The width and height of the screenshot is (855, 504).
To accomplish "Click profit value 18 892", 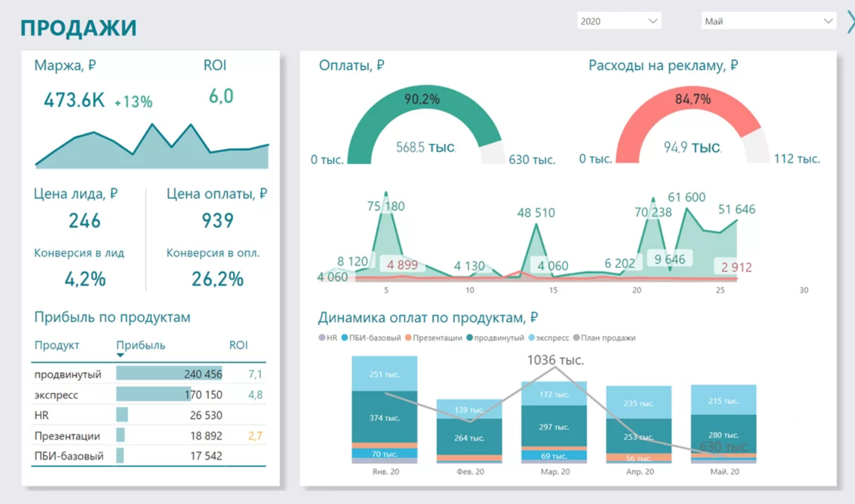I will pyautogui.click(x=206, y=436).
